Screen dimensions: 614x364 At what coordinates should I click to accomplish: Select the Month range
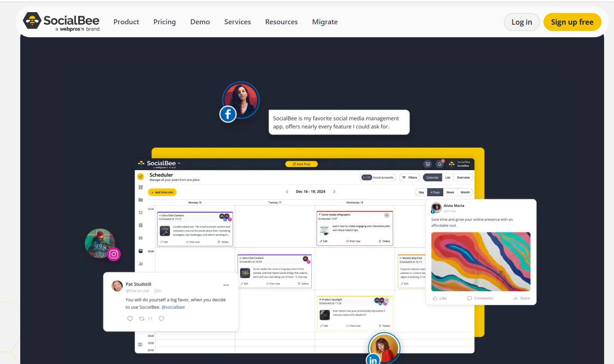(x=465, y=192)
